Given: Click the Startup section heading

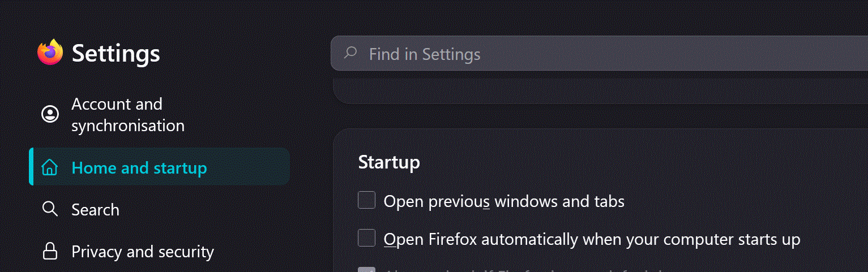Looking at the screenshot, I should (389, 162).
